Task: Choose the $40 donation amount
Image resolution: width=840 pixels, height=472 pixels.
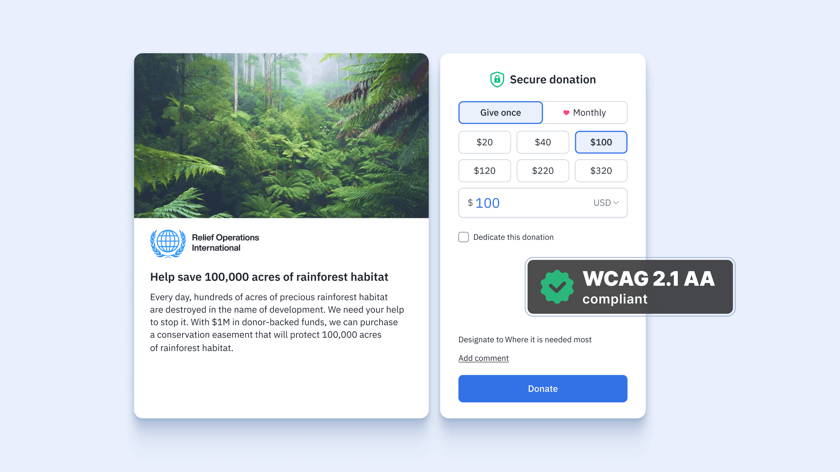Action: click(543, 142)
